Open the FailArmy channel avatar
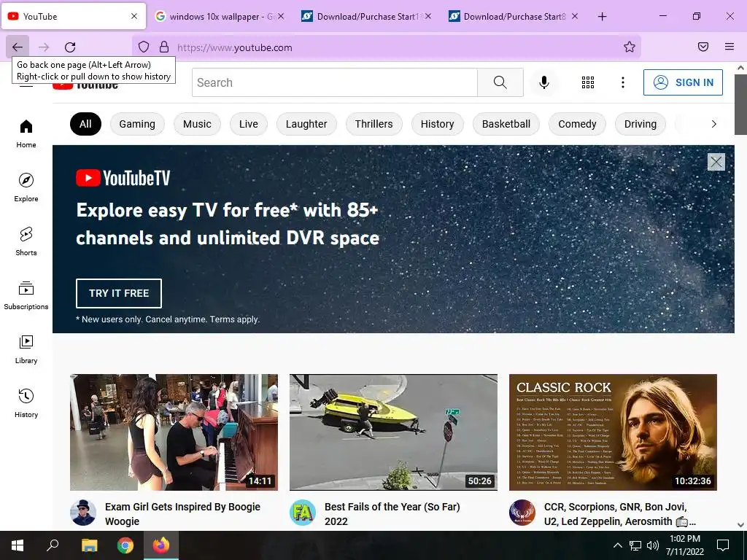Viewport: 747px width, 560px height. click(303, 513)
